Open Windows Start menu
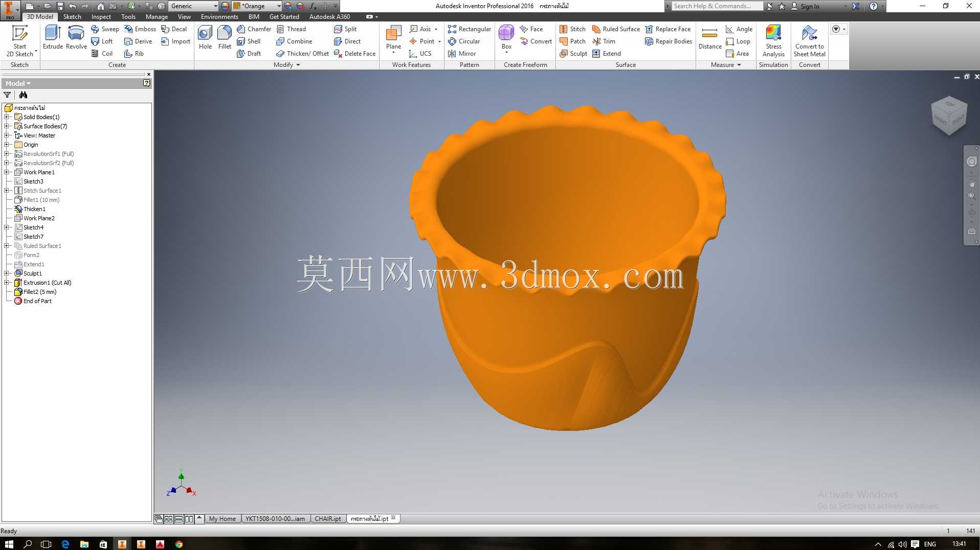 9,544
